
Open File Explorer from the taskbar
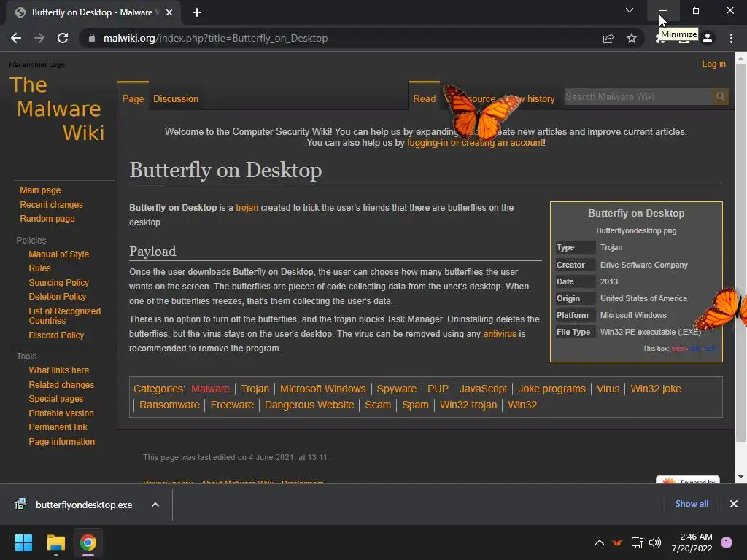55,542
